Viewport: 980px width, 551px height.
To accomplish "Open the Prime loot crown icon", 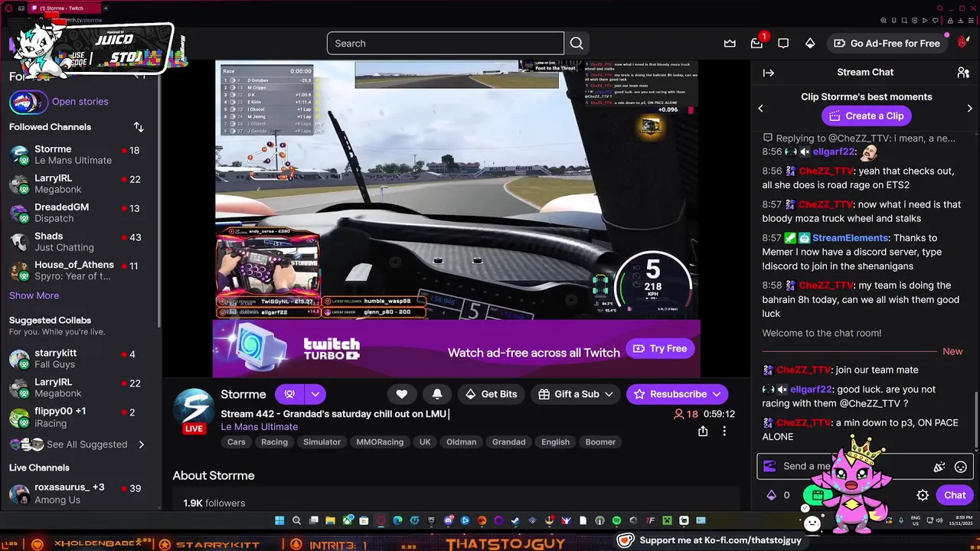I will click(730, 44).
